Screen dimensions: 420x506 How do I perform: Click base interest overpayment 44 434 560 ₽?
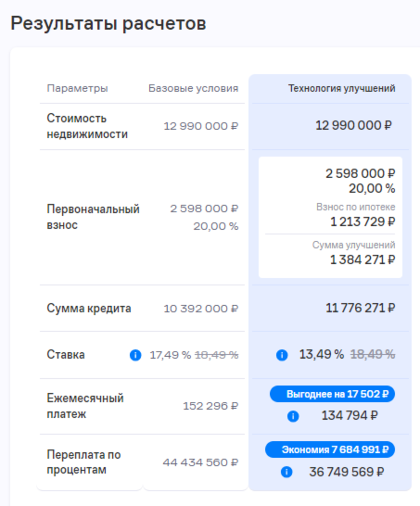point(201,462)
